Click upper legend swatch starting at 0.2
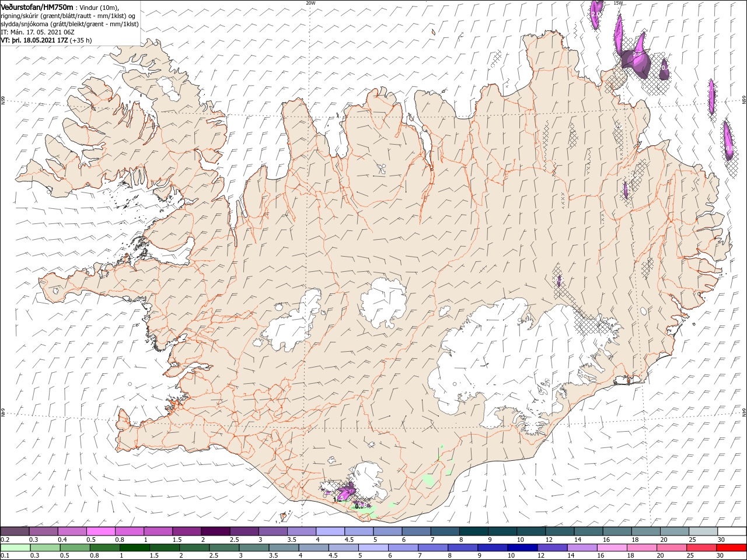Image resolution: width=747 pixels, height=560 pixels. [15, 531]
